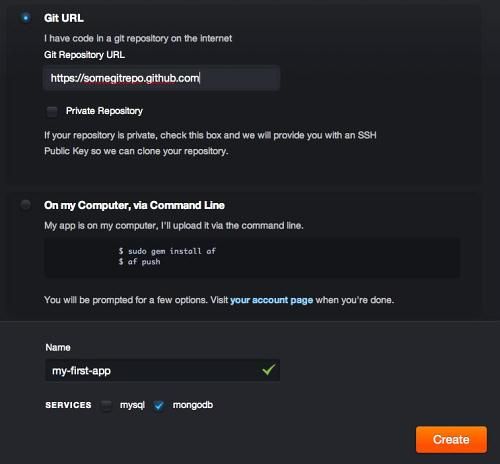Select the Command Line radio button
500x464 pixels.
pos(26,204)
